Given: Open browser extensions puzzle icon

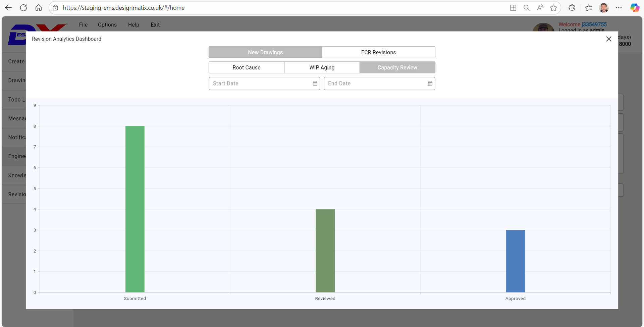Looking at the screenshot, I should pos(572,8).
